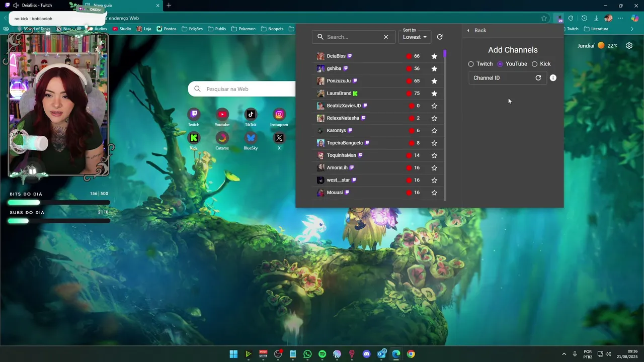Open the ToquinhaMan channel row
This screenshot has width=644, height=362.
377,155
